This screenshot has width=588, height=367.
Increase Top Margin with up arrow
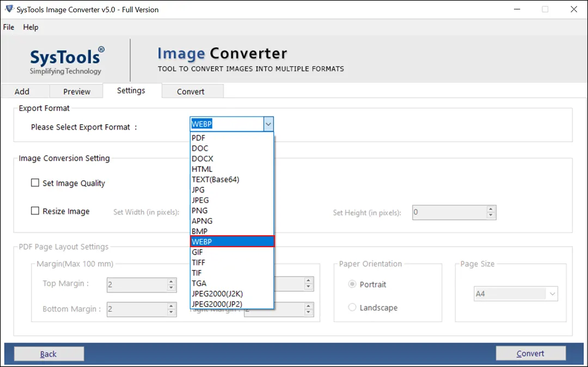(171, 282)
